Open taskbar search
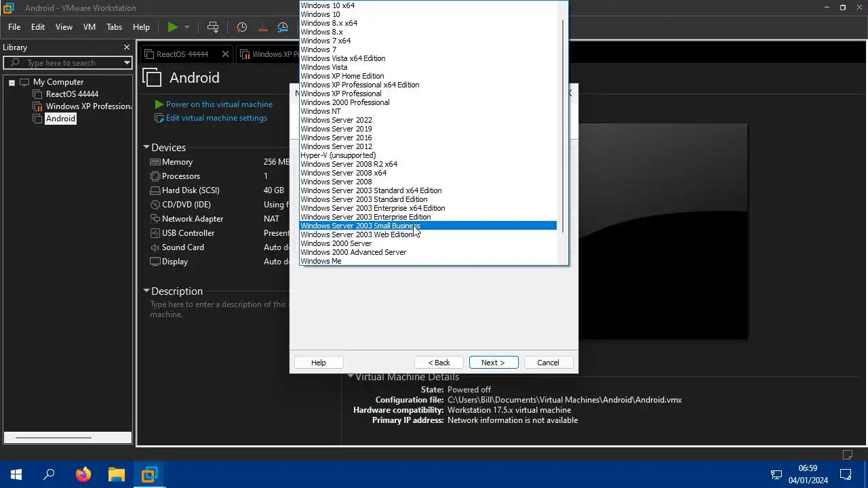Screen dimensions: 868x488 coord(49,474)
